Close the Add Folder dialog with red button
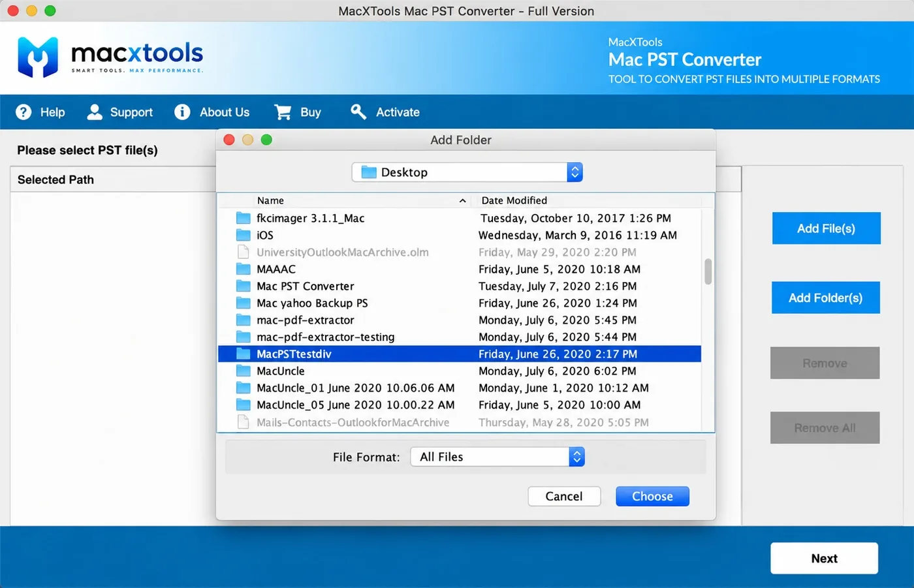Screen dimensions: 914x588 pyautogui.click(x=229, y=140)
